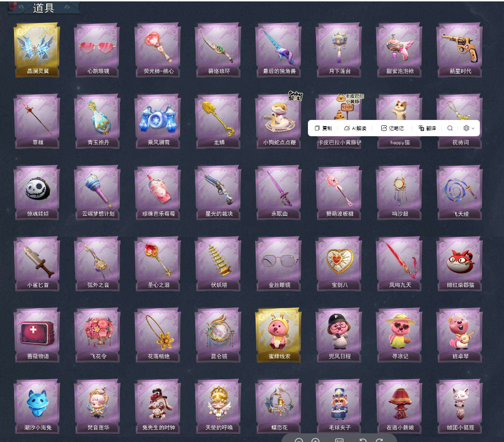Select the 班卓琴 banjo item
The height and width of the screenshot is (442, 504).
pyautogui.click(x=460, y=335)
